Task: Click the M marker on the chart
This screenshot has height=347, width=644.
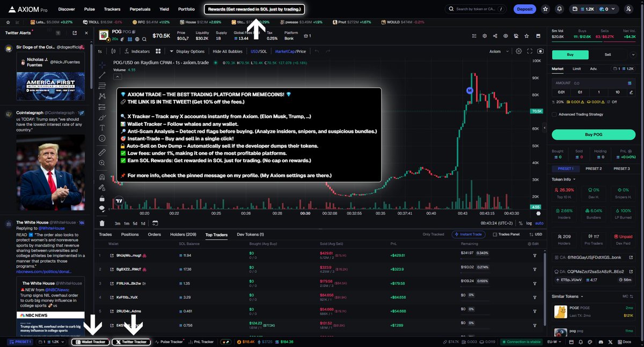Action: tap(470, 90)
